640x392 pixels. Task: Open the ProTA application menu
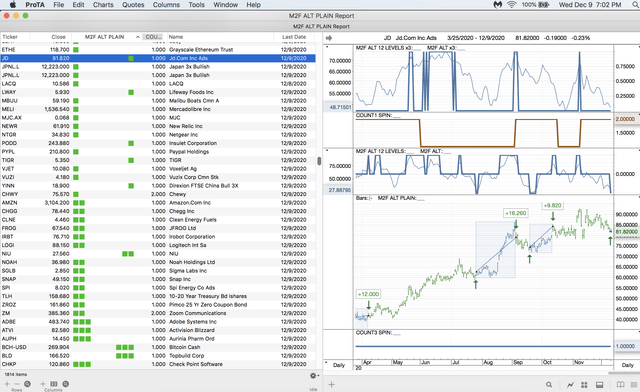(x=35, y=5)
